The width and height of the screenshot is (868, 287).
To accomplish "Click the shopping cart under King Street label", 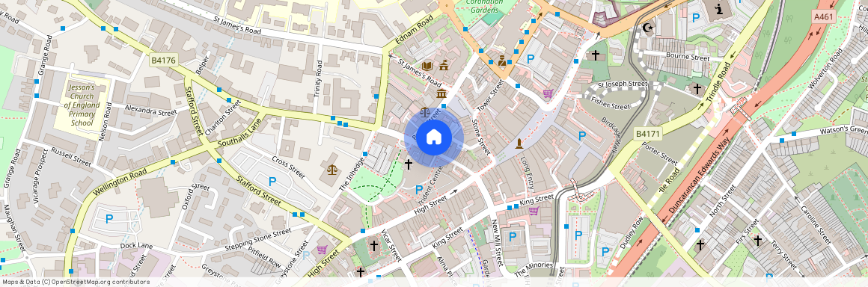I will tap(534, 210).
